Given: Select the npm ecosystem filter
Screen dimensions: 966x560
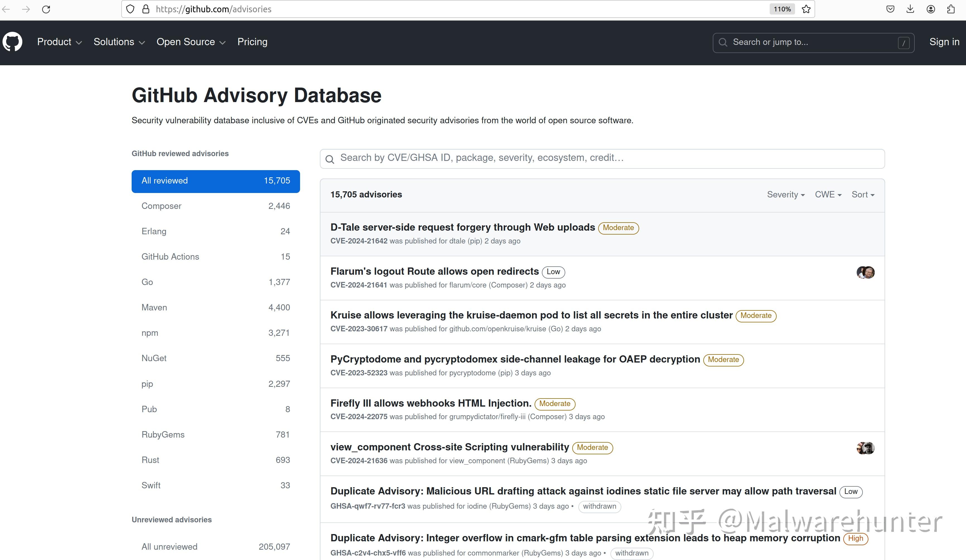Looking at the screenshot, I should click(x=216, y=333).
